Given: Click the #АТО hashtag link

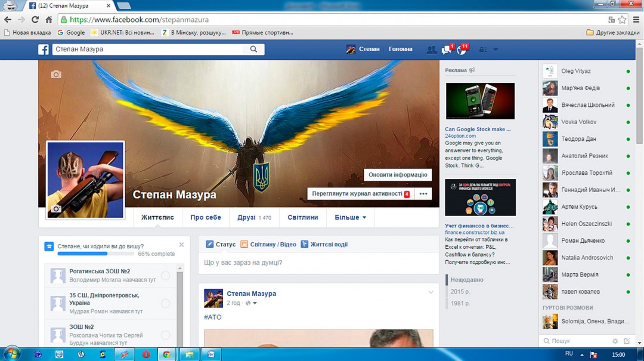Looking at the screenshot, I should (x=213, y=317).
